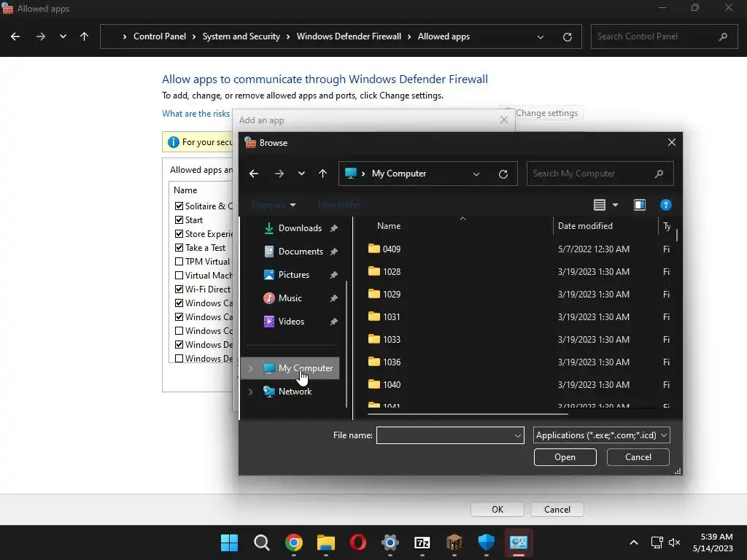Open the view options dropdown arrow

[615, 205]
